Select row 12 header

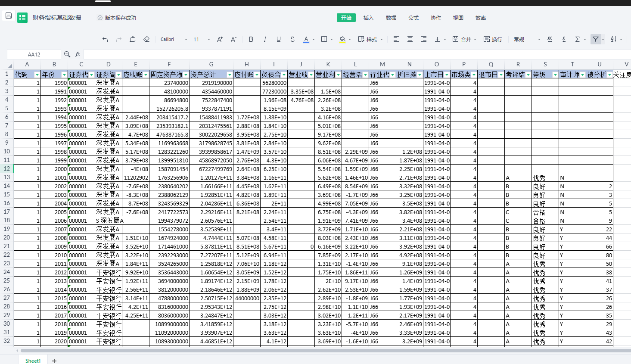pos(6,168)
